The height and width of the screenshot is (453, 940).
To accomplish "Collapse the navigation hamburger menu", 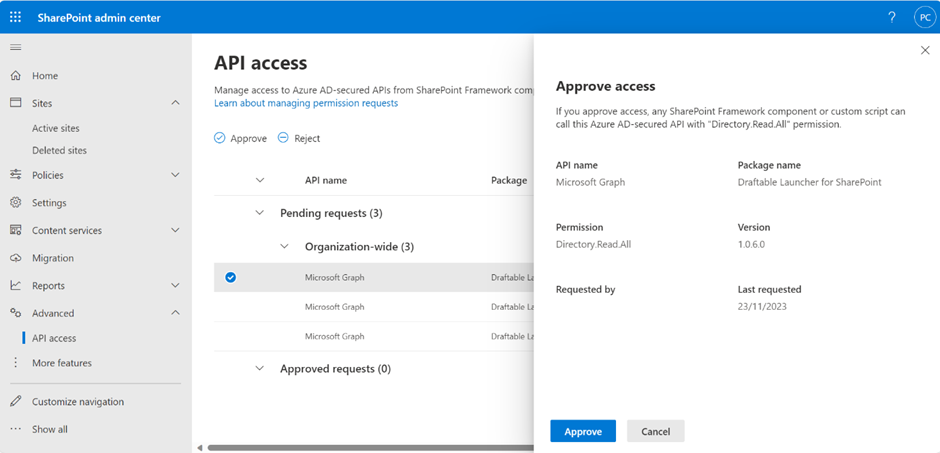I will pos(16,47).
